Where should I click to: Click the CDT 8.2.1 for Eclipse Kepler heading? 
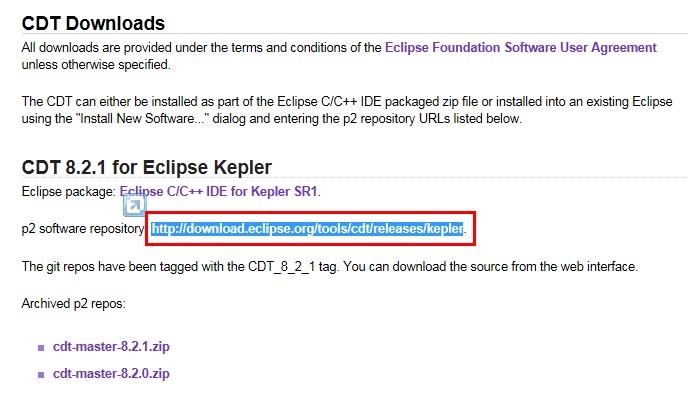click(146, 167)
